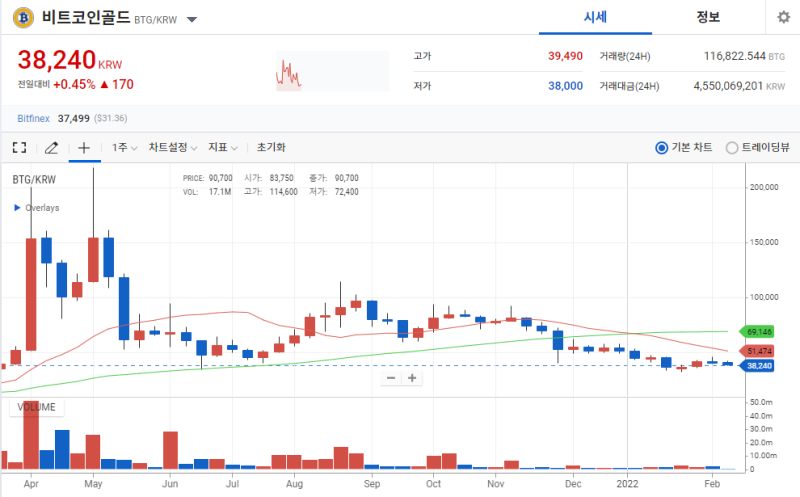Click the Feb time axis label
The image size is (800, 497).
[712, 484]
